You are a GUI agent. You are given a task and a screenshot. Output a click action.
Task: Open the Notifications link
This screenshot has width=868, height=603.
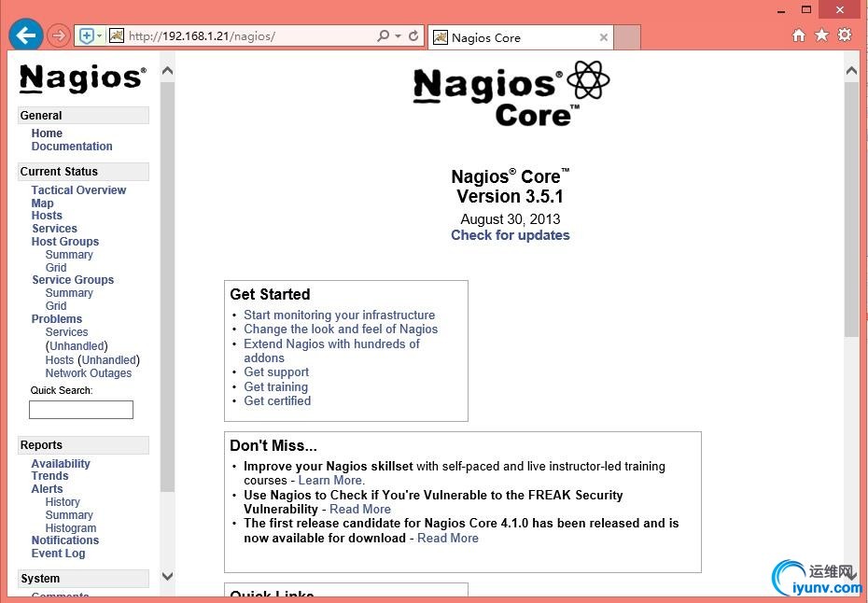pyautogui.click(x=64, y=540)
